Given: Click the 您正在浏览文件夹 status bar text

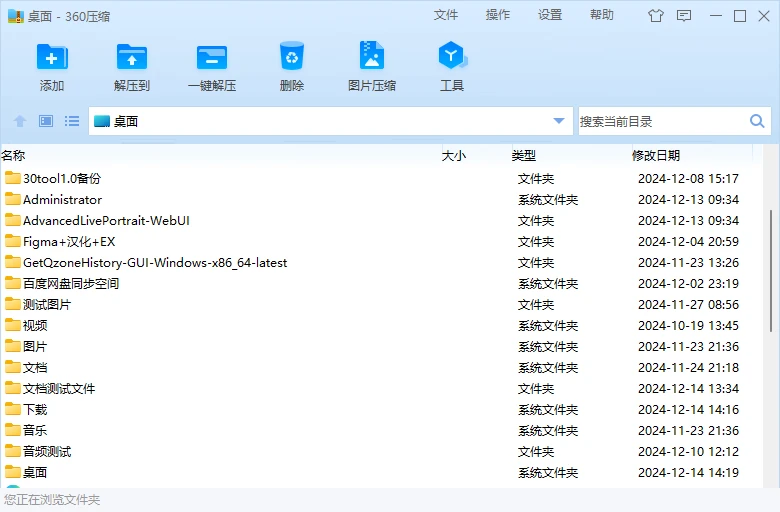Looking at the screenshot, I should [x=52, y=500].
